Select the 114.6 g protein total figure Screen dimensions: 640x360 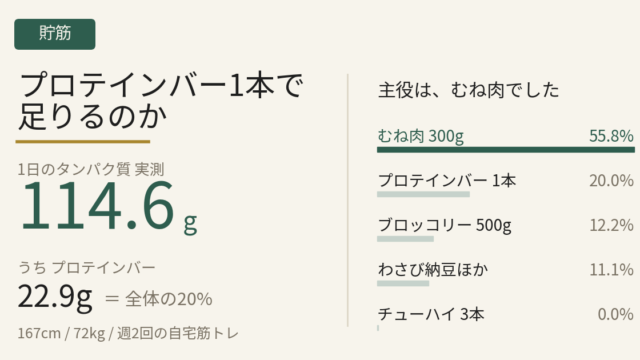(108, 207)
